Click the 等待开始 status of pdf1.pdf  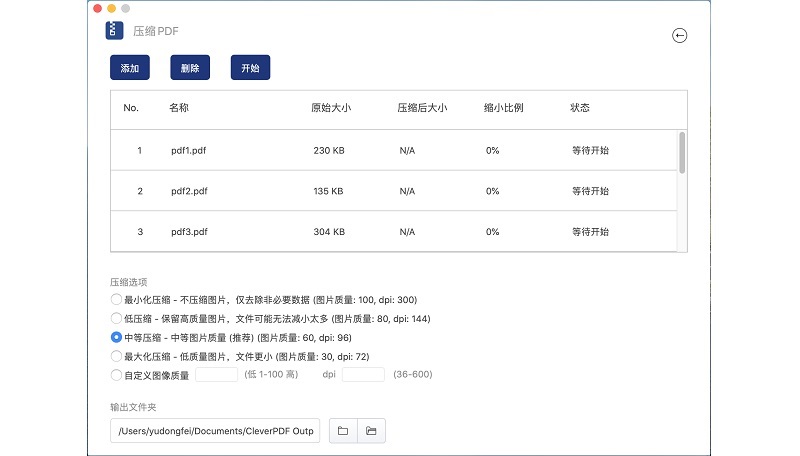(x=590, y=150)
